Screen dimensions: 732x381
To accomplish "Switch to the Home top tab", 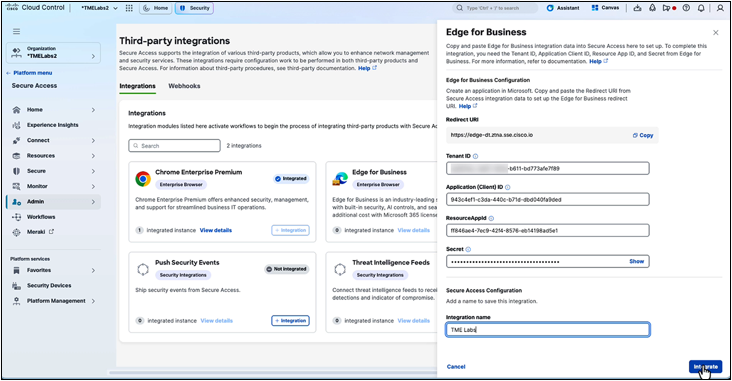I will 156,8.
